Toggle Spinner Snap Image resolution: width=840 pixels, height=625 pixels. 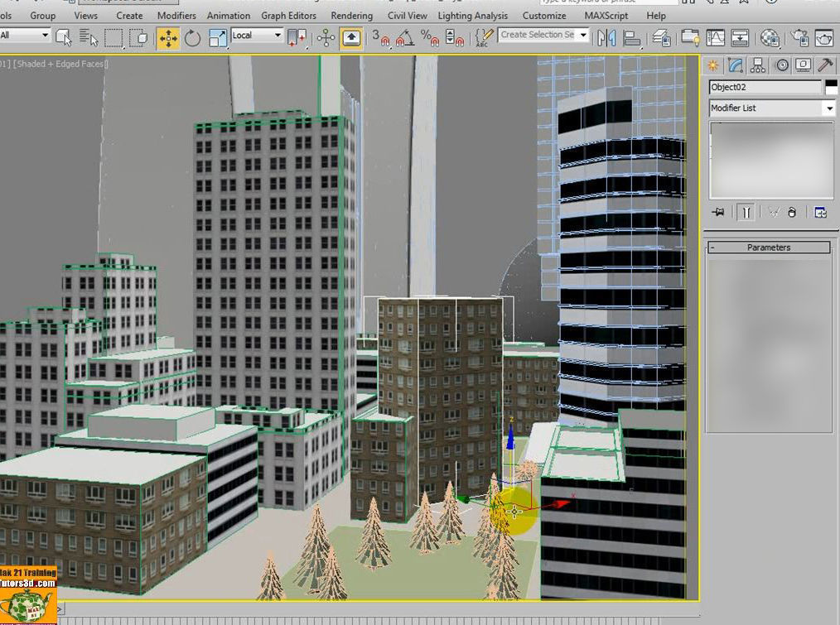point(454,38)
